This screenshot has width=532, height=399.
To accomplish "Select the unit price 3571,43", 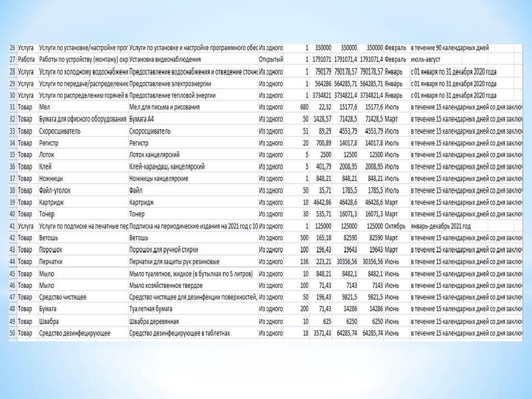I will [x=323, y=333].
